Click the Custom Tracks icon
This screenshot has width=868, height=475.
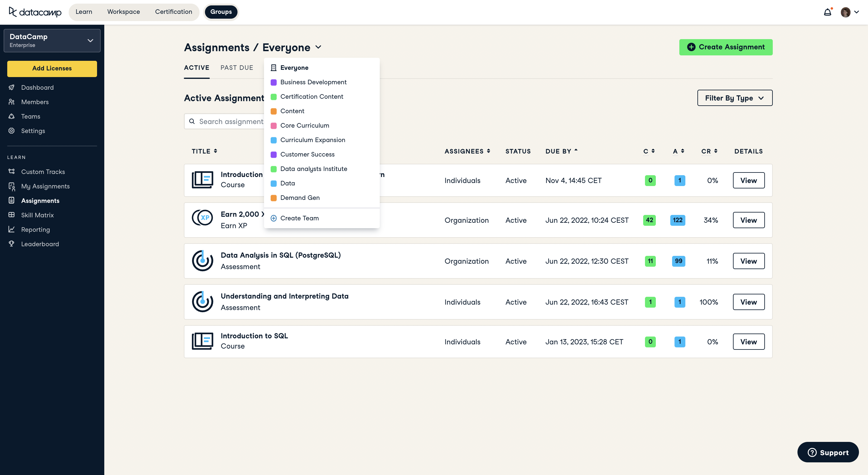pos(11,171)
